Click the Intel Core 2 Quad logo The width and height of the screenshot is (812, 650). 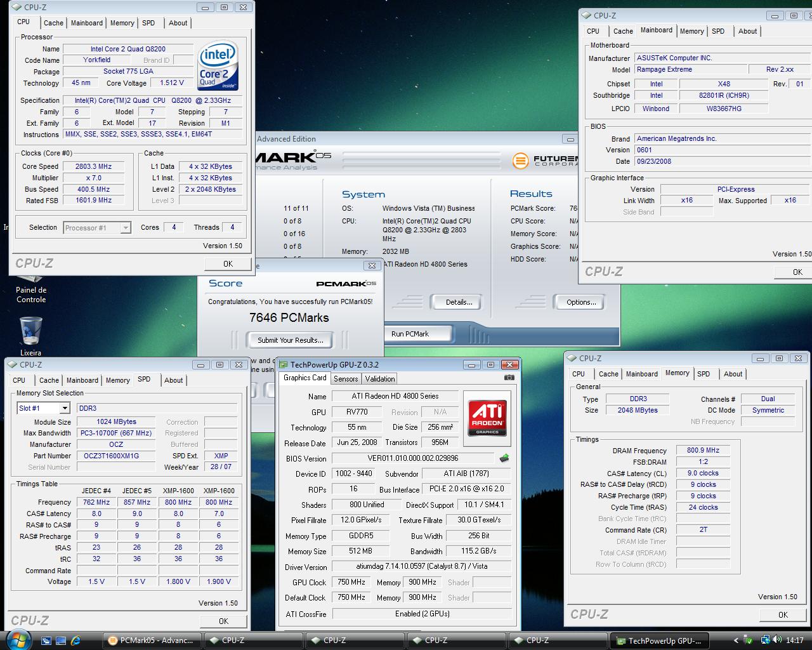click(x=218, y=65)
